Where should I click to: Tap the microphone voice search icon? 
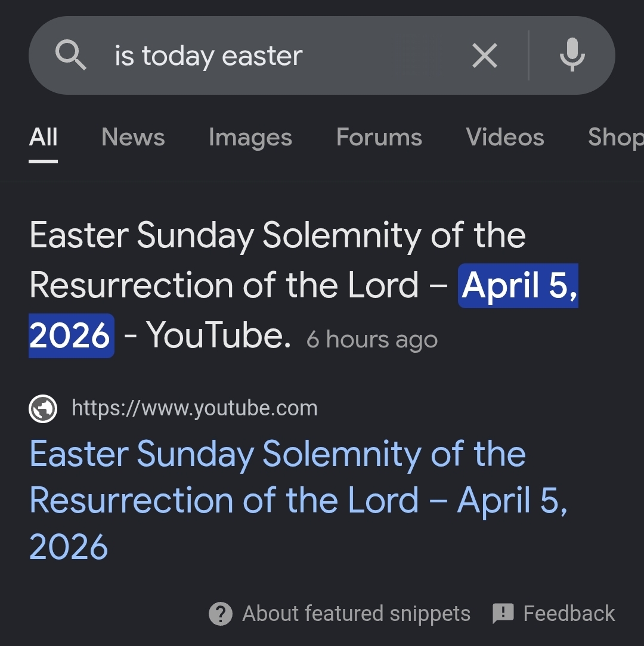572,55
